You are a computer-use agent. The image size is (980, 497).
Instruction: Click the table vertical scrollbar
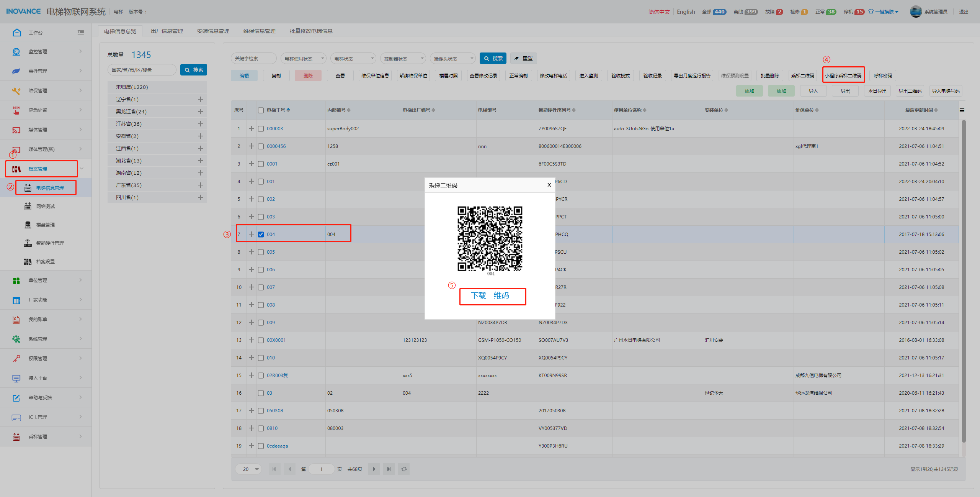pyautogui.click(x=964, y=284)
